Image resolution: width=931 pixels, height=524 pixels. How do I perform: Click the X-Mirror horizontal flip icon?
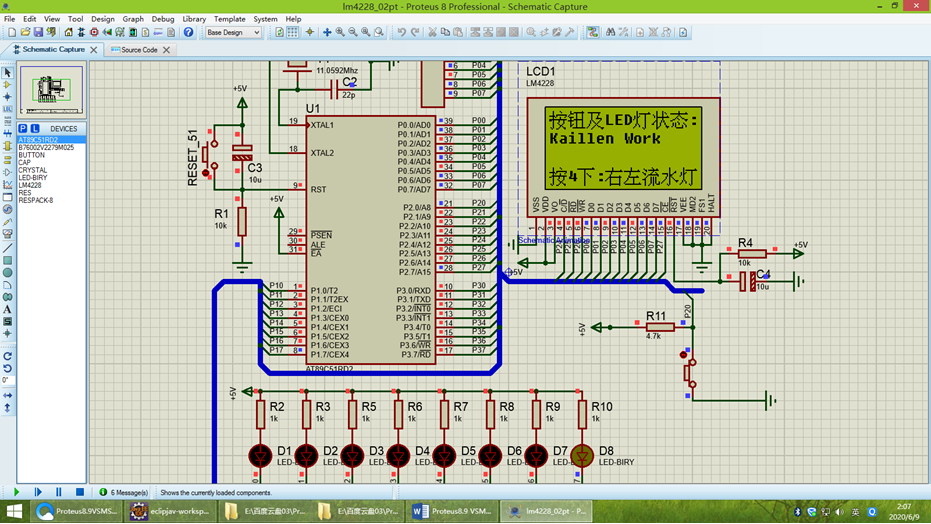pos(7,395)
